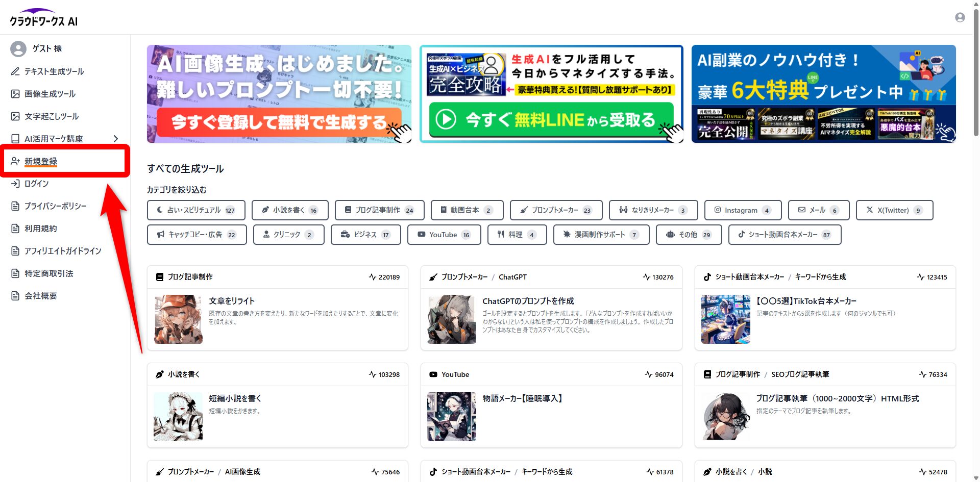Click the Instagram category icon
Viewport: 980px width, 482px height.
tap(717, 210)
